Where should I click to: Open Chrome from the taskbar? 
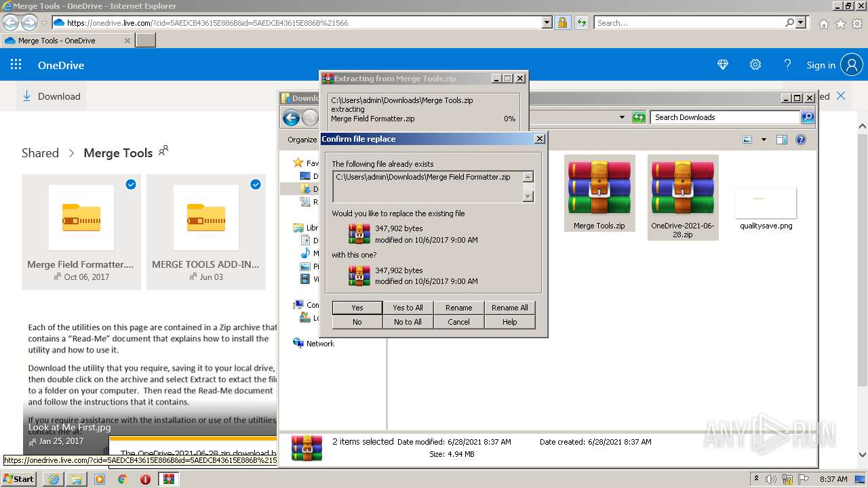click(122, 479)
